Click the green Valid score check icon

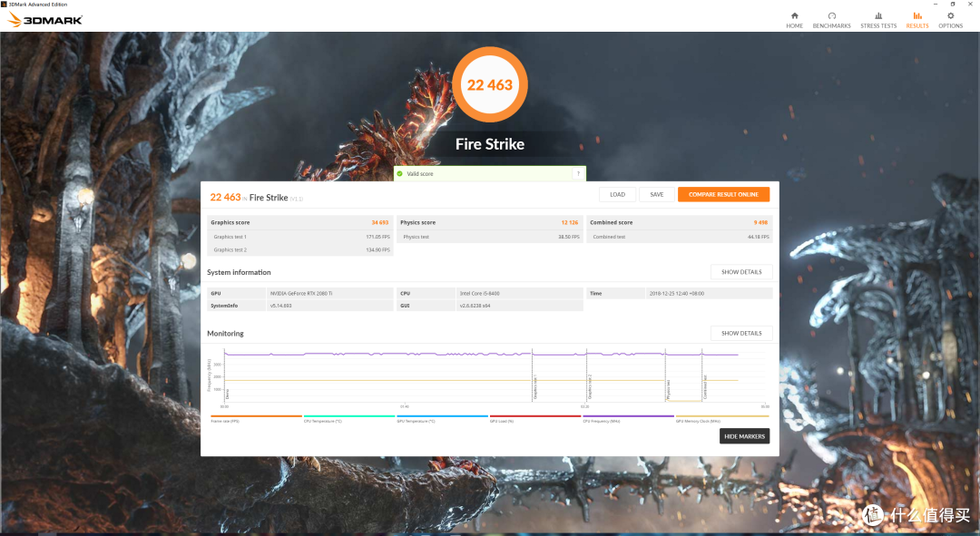point(400,173)
